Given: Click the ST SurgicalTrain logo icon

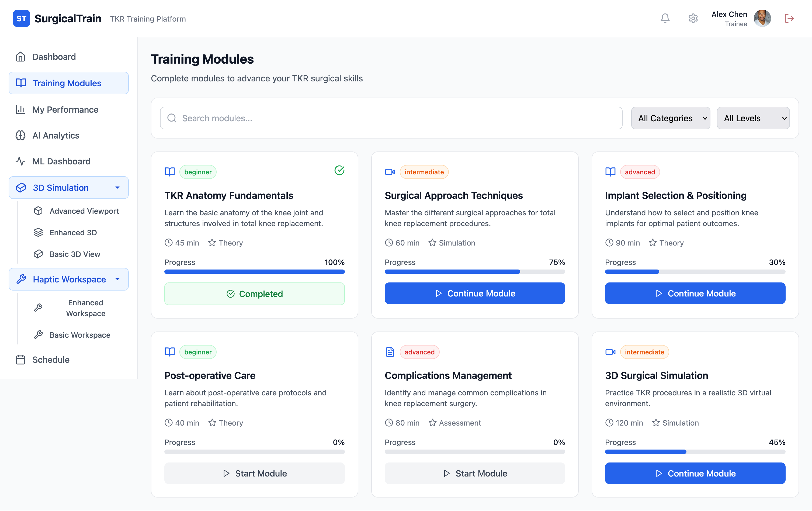Looking at the screenshot, I should pyautogui.click(x=21, y=18).
